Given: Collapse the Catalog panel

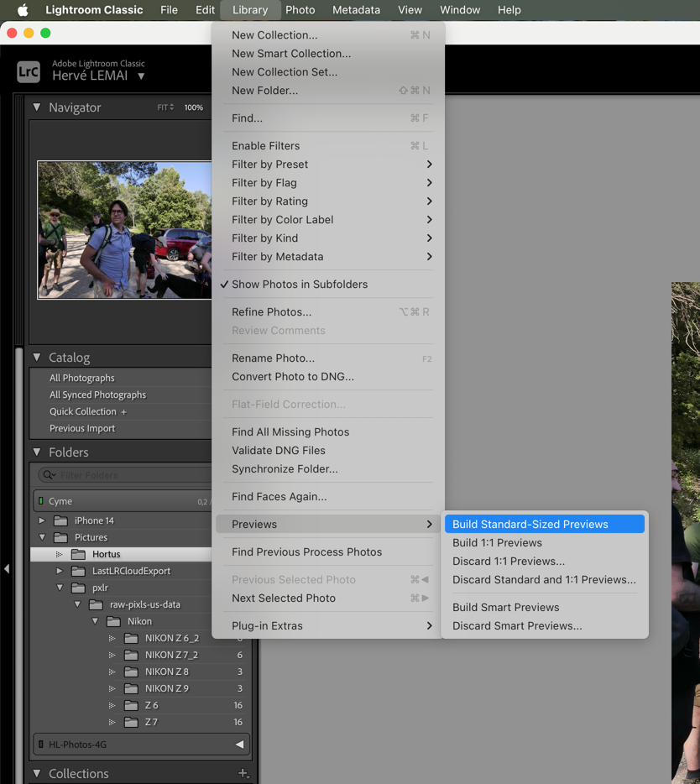Looking at the screenshot, I should [36, 357].
